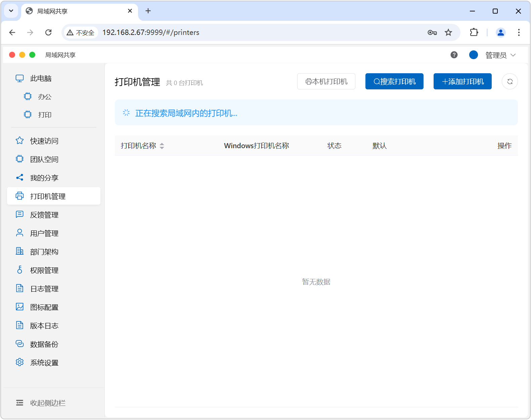Click the 正在搜索局域网内的打印机 status message
The image size is (531, 420).
(186, 113)
